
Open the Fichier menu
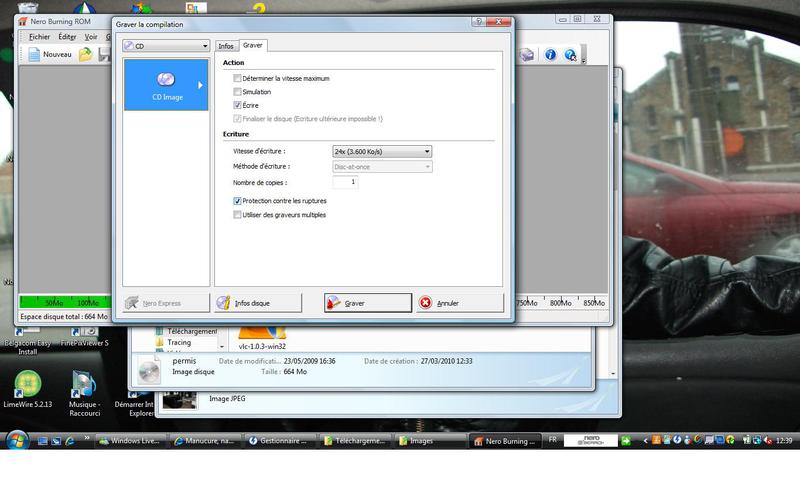39,36
